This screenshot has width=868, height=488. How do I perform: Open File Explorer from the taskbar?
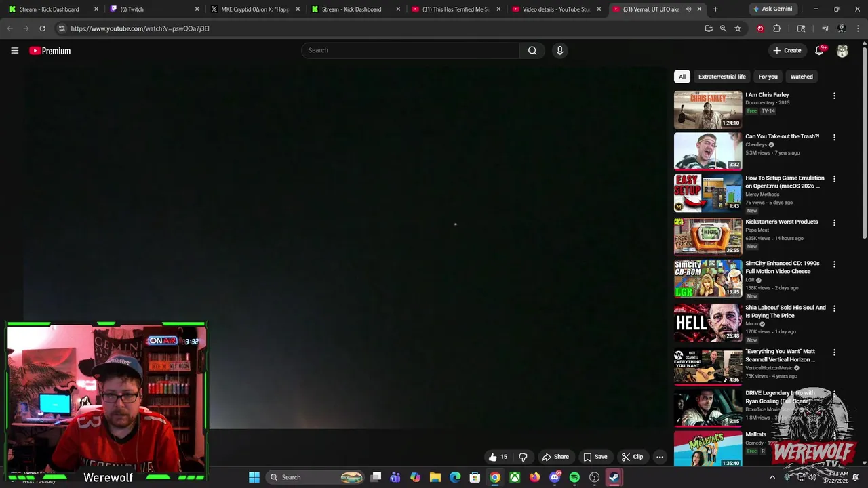coord(435,477)
